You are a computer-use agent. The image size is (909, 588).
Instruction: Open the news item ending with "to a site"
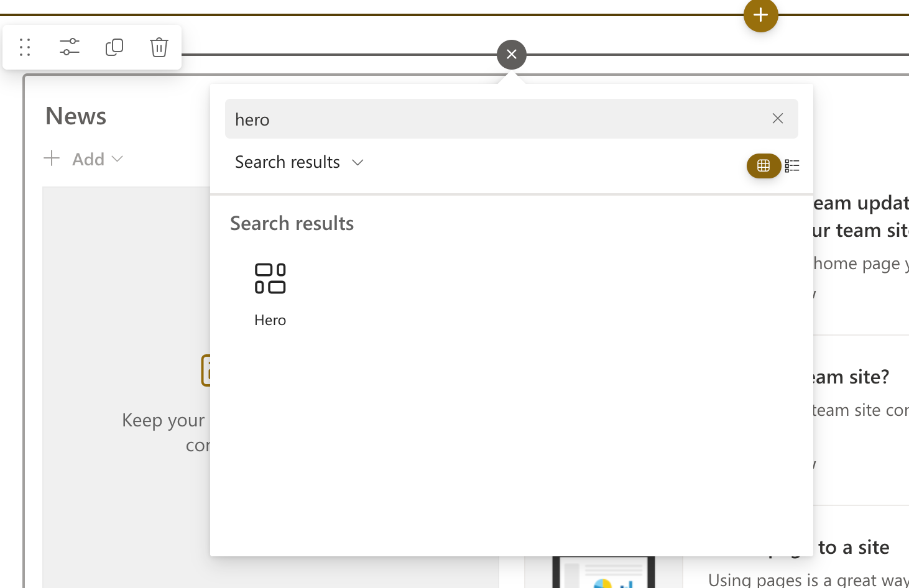853,547
